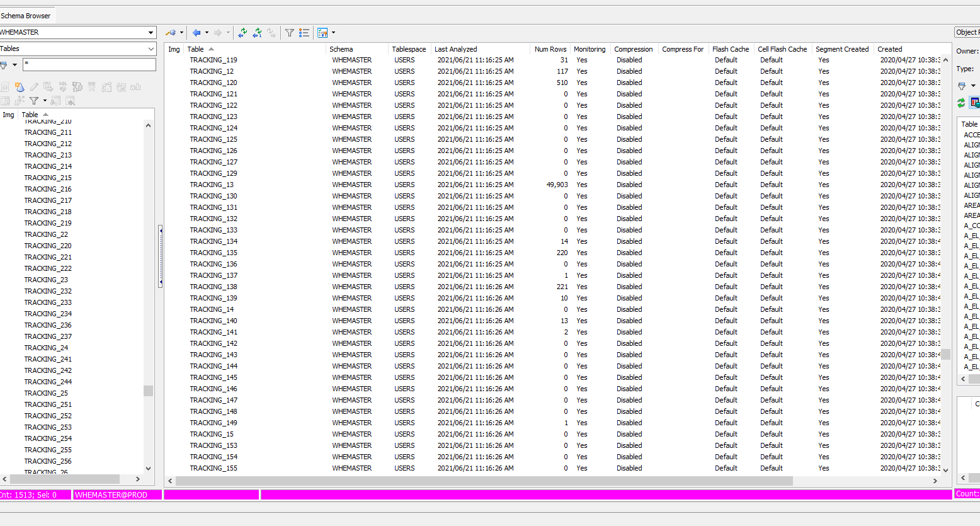Select the TRACKING_13 table row

click(x=212, y=185)
